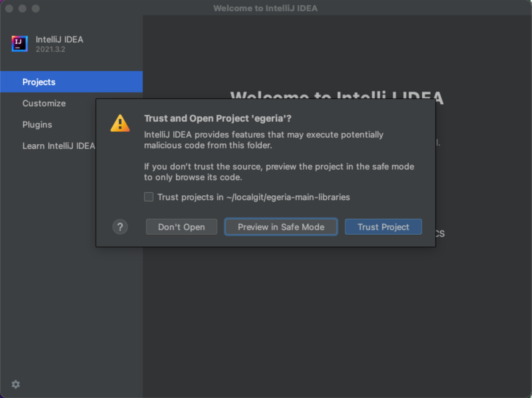Toggle the trust projects checkbox
The height and width of the screenshot is (398, 532).
(x=150, y=197)
